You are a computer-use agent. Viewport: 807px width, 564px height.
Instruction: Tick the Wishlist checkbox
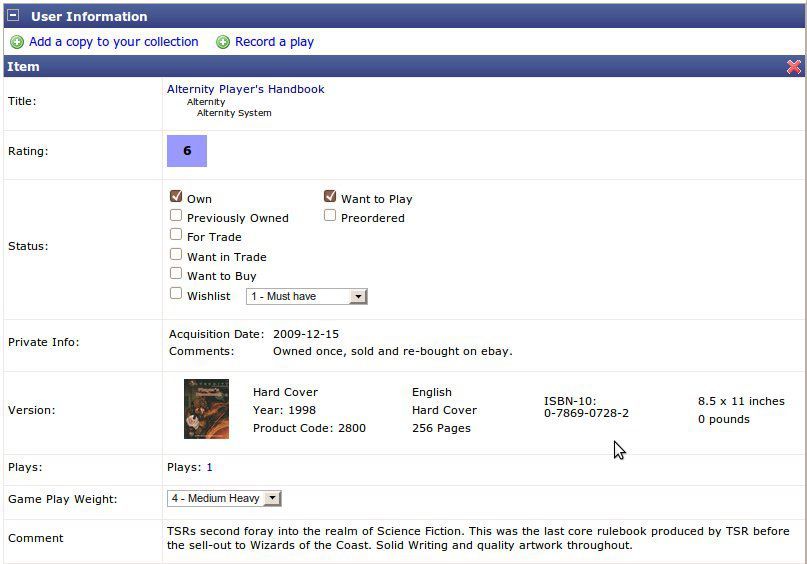176,293
